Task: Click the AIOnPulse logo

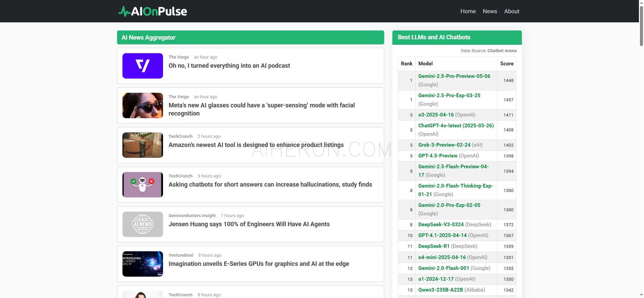Action: pyautogui.click(x=153, y=11)
